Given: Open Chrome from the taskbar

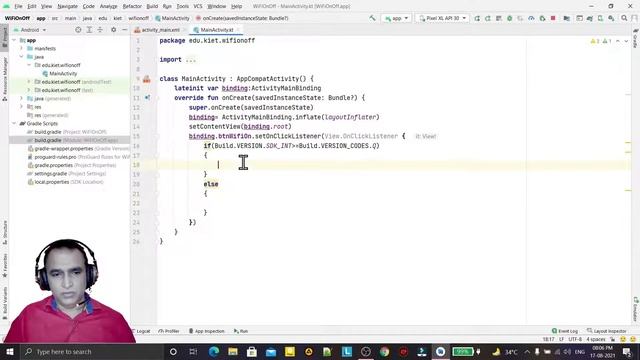Looking at the screenshot, I should [384, 351].
